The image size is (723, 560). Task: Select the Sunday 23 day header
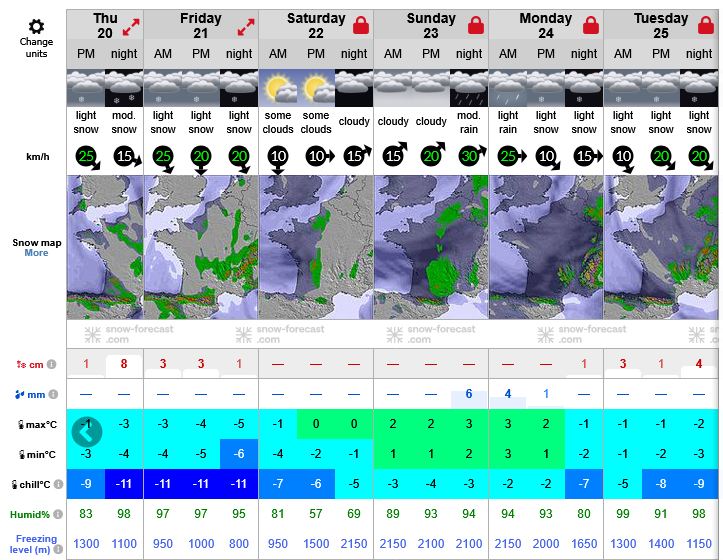coord(431,26)
